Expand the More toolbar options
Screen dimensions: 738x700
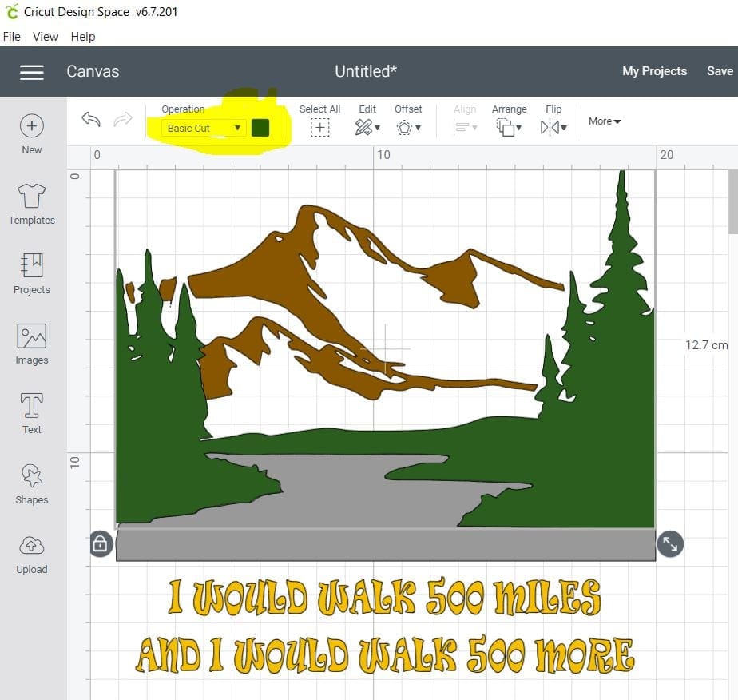pos(605,121)
